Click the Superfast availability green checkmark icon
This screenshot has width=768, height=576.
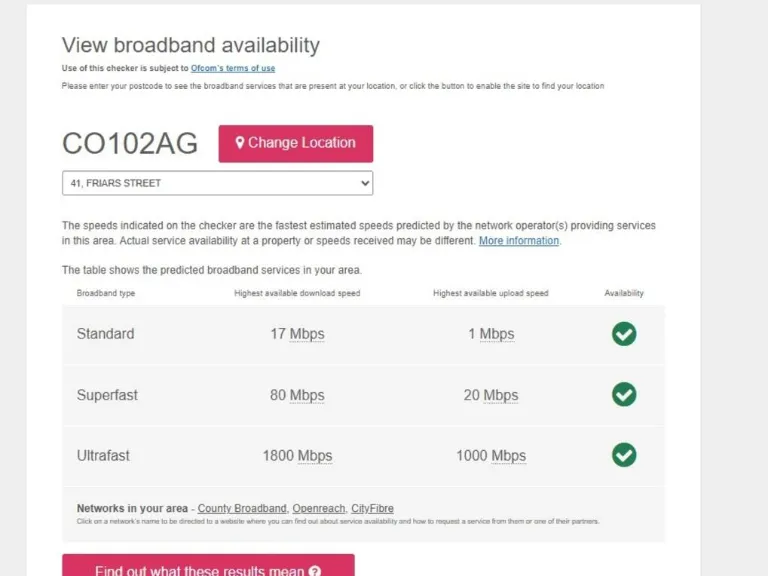(624, 395)
